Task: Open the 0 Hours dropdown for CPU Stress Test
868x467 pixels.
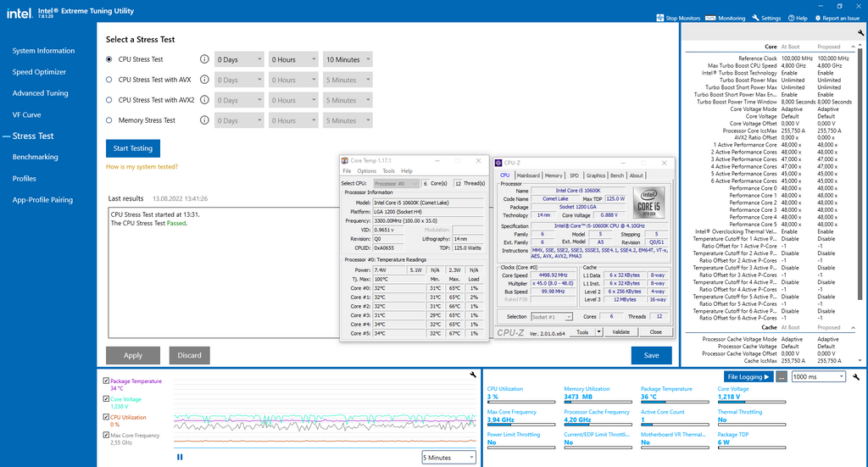Action: [293, 60]
